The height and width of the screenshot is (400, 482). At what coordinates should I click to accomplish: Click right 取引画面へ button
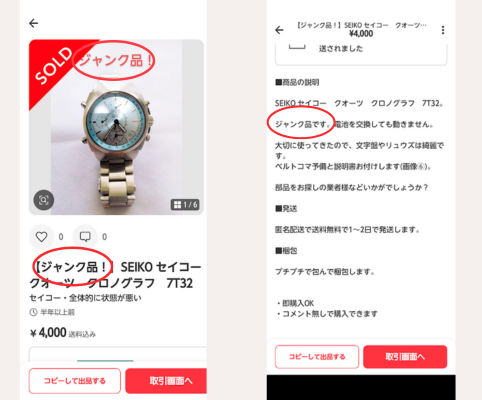point(405,357)
